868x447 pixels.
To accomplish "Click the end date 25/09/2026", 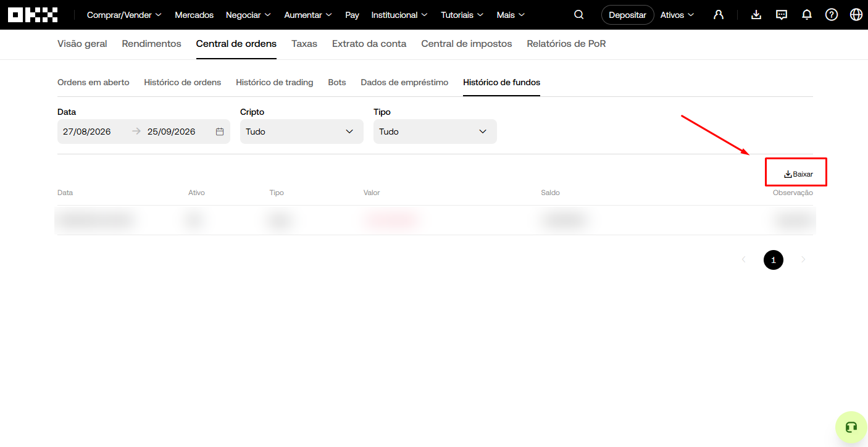I will 172,132.
